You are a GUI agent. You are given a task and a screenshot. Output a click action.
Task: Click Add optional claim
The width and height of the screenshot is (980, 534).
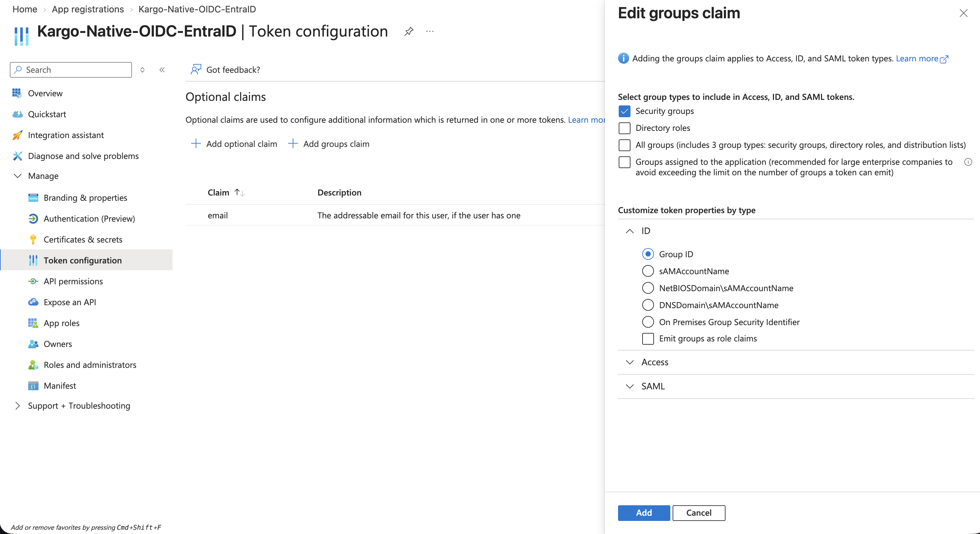pos(234,144)
